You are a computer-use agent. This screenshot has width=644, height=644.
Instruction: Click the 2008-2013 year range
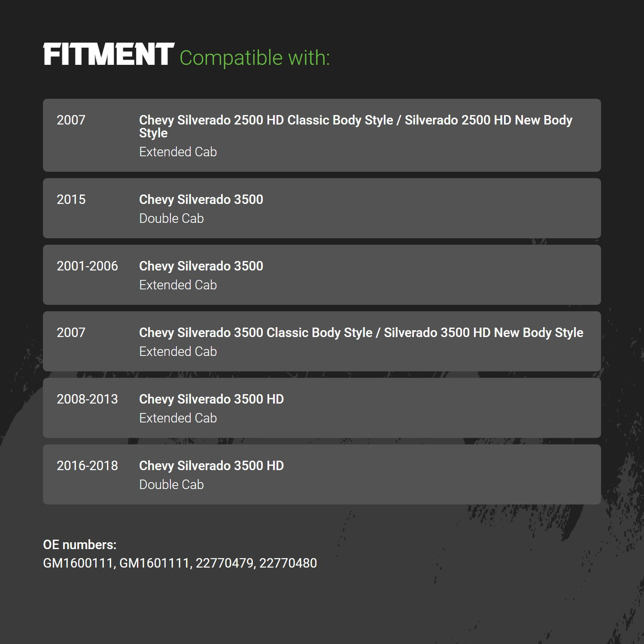tap(87, 399)
